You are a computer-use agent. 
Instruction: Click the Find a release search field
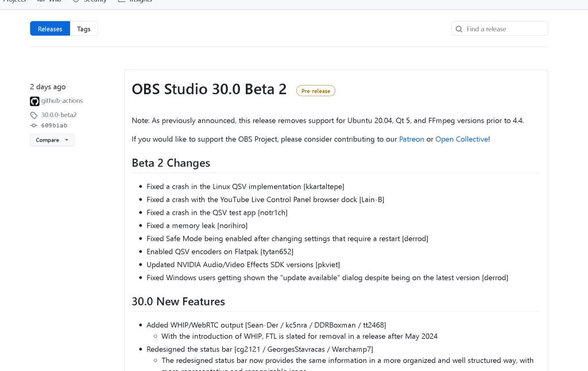(x=500, y=29)
